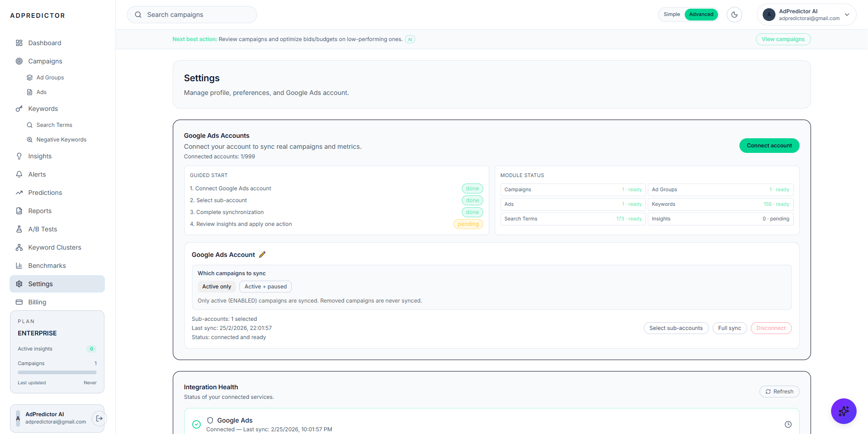Open the Negative Keywords page
Viewport: 868px width, 434px height.
(x=61, y=139)
